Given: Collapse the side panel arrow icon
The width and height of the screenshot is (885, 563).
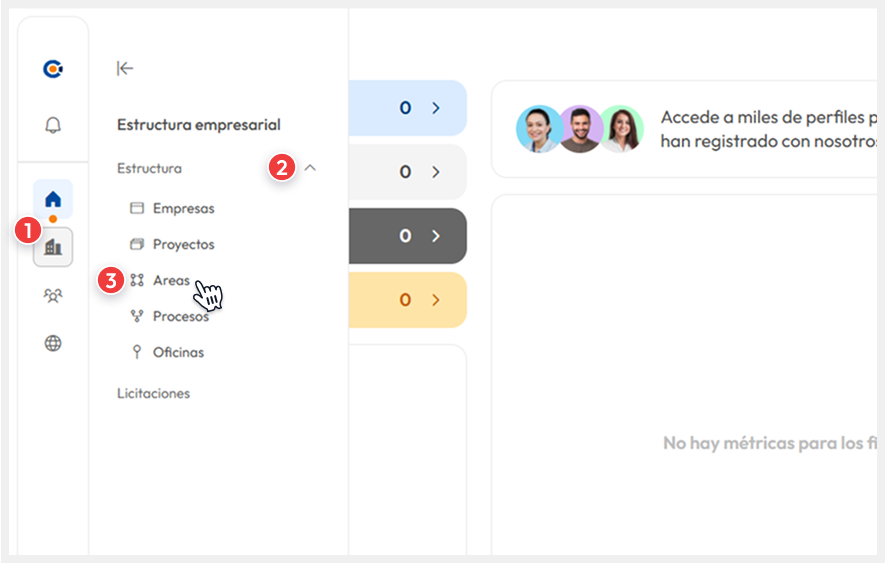Looking at the screenshot, I should [125, 68].
